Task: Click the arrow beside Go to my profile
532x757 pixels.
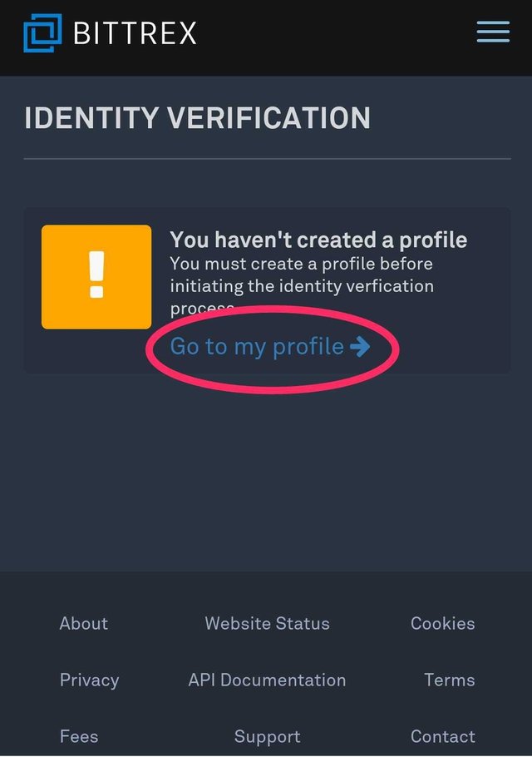Action: (360, 346)
